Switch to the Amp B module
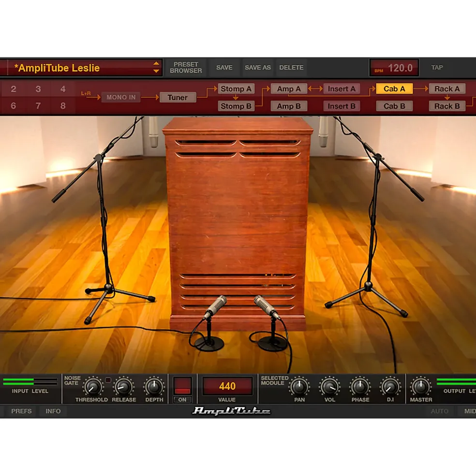This screenshot has height=476, width=476. pos(289,106)
